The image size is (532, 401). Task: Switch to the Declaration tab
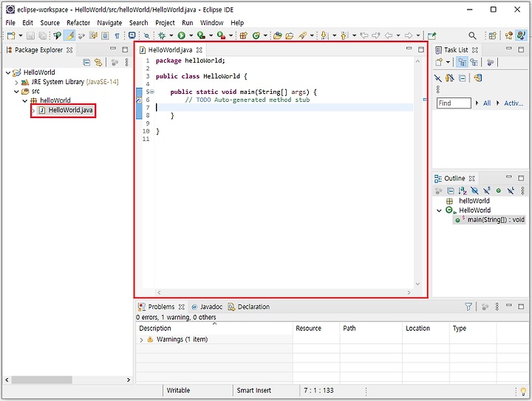pyautogui.click(x=249, y=306)
